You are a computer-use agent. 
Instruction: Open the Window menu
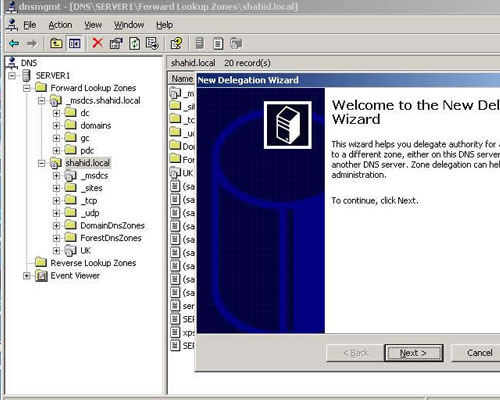coord(129,25)
